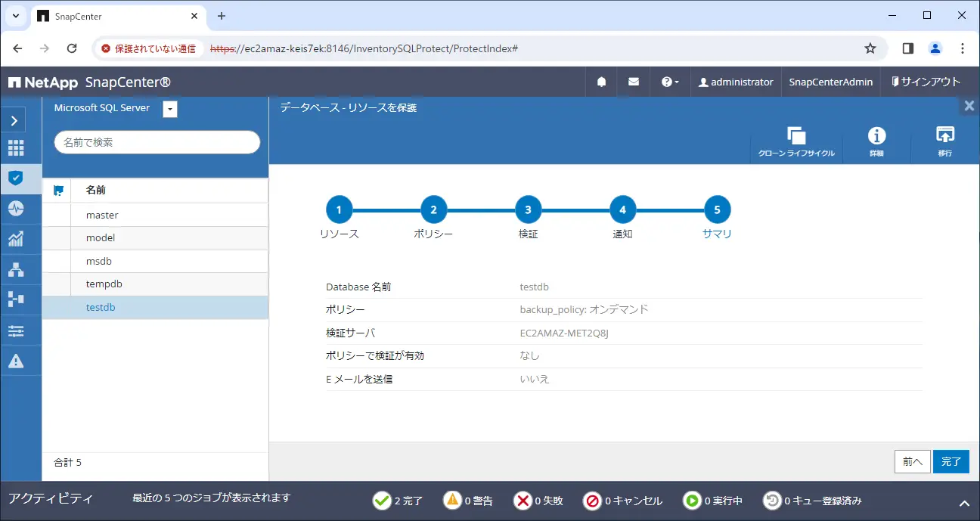Open a new browser tab
The width and height of the screenshot is (980, 521).
click(x=222, y=16)
